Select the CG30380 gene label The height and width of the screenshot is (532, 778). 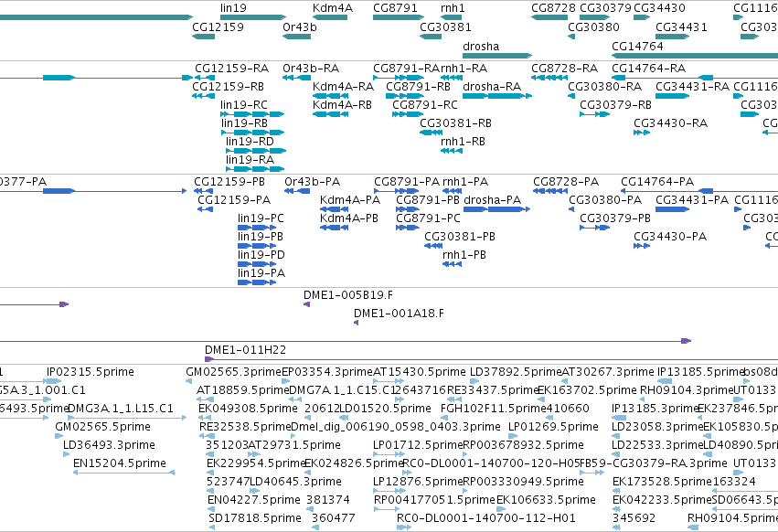point(593,27)
